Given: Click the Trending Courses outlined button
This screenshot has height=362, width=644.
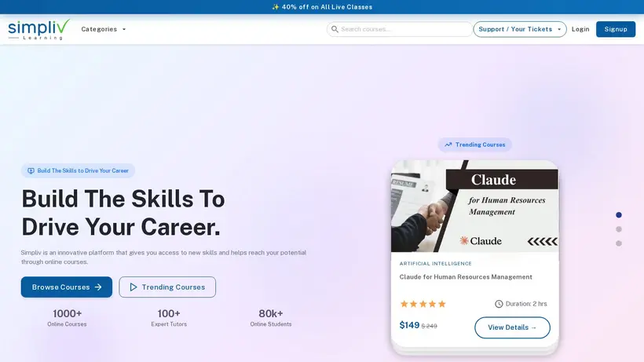Looking at the screenshot, I should pyautogui.click(x=167, y=287).
